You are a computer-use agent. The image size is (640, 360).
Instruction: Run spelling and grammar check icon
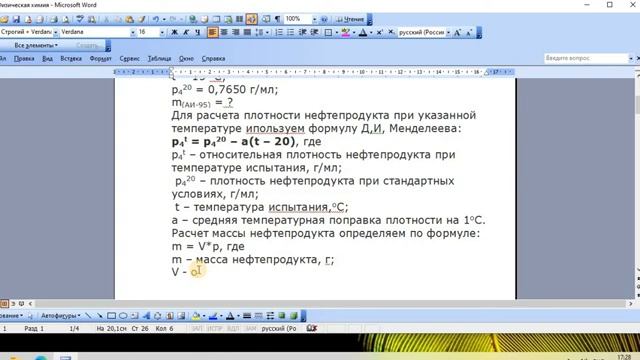pyautogui.click(x=80, y=19)
